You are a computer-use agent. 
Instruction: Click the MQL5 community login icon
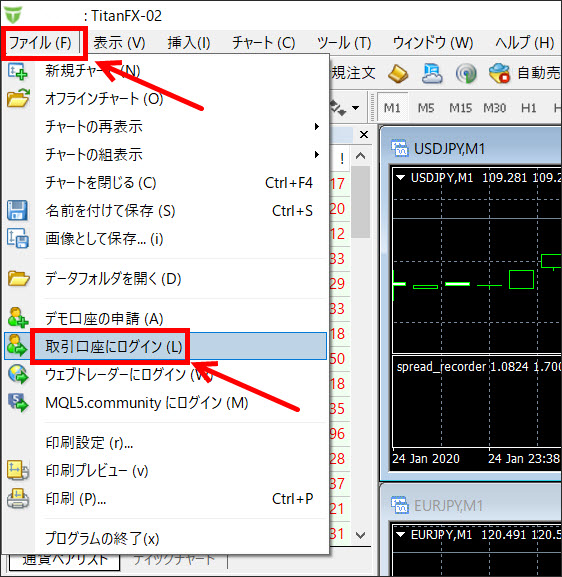click(x=18, y=403)
